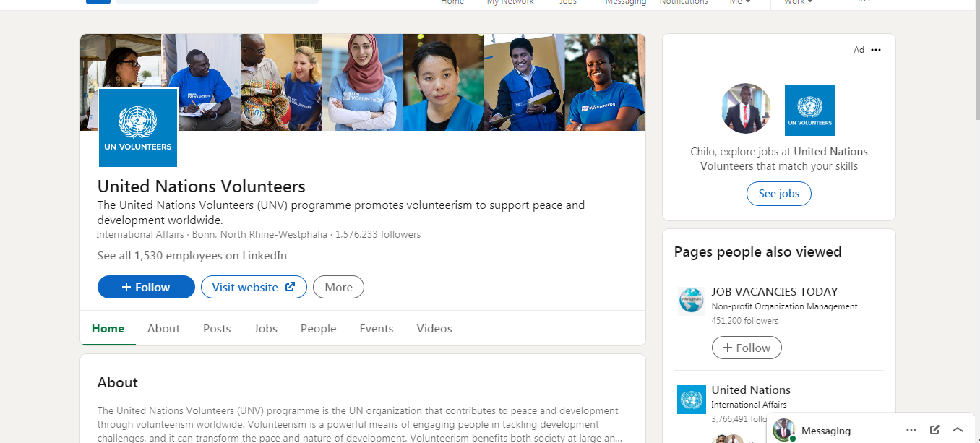Switch to the About tab
This screenshot has width=980, height=443.
[x=163, y=328]
